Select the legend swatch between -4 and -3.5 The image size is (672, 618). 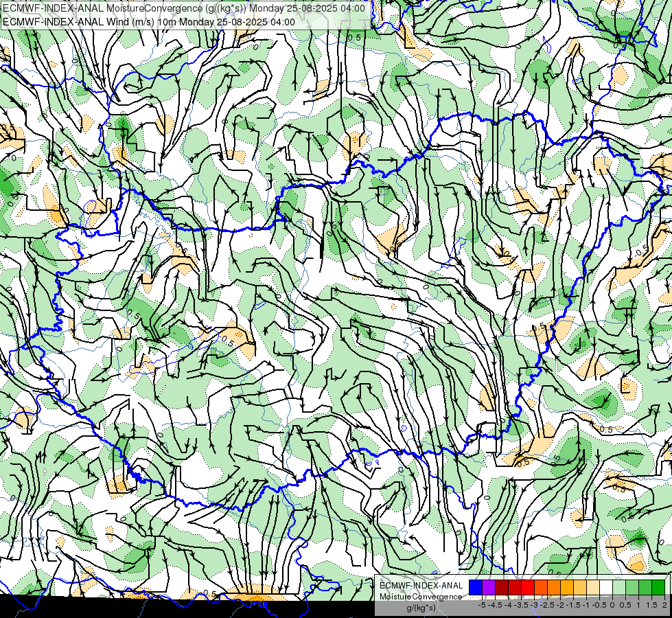515,588
